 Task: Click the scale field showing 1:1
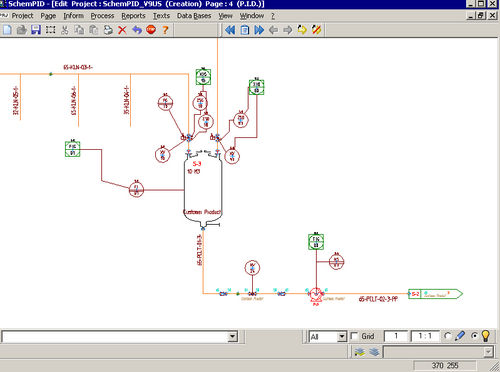(x=425, y=336)
